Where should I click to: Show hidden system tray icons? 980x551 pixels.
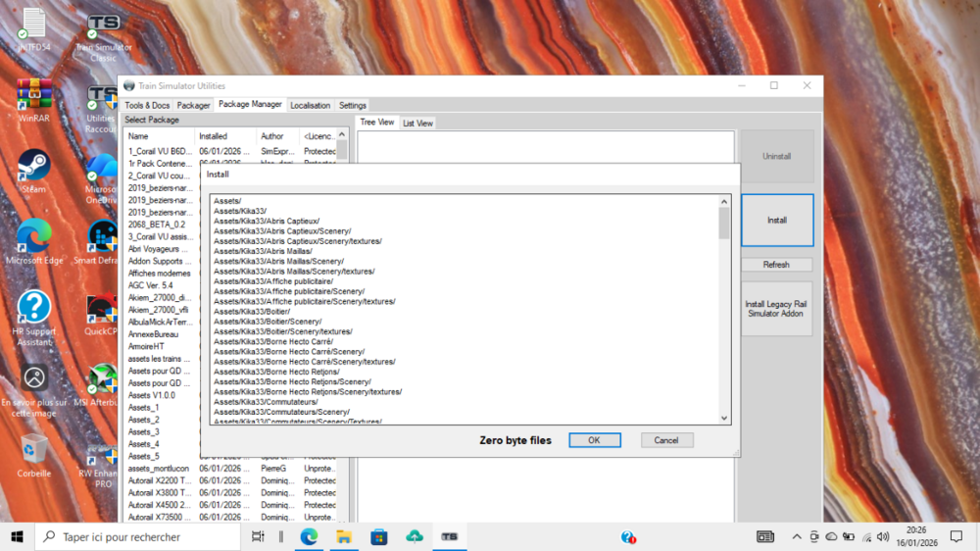point(796,536)
